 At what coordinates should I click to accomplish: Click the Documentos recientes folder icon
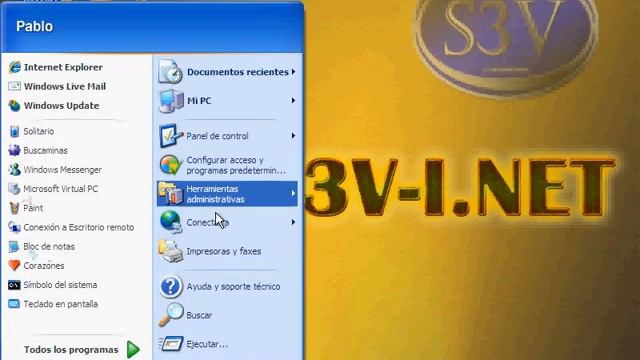(x=170, y=72)
